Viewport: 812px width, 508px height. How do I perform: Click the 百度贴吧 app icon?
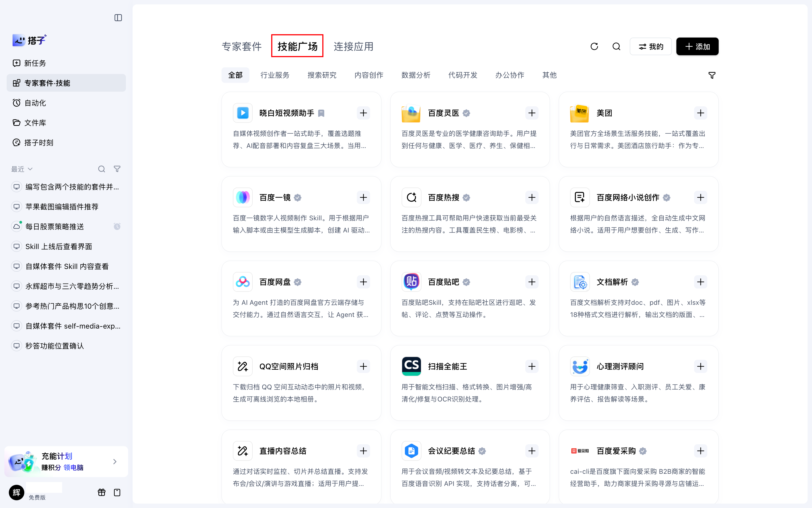point(411,282)
